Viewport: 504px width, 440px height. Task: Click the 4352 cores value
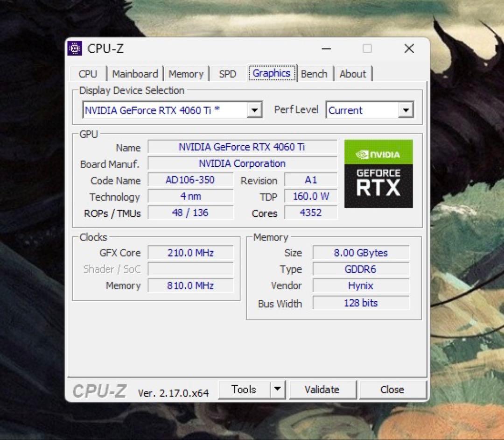point(311,213)
